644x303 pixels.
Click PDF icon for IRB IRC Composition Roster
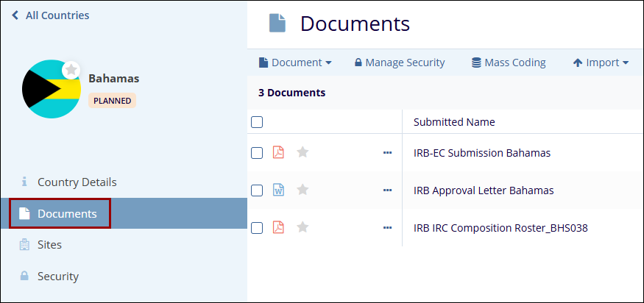(x=278, y=227)
